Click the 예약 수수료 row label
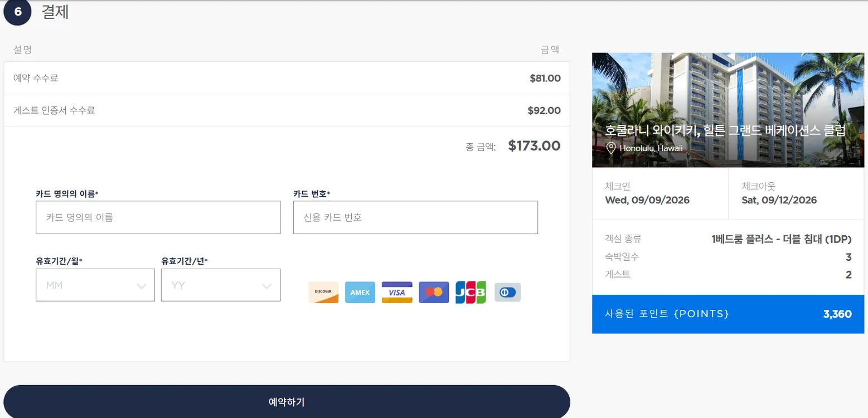Image resolution: width=868 pixels, height=418 pixels. pos(36,78)
